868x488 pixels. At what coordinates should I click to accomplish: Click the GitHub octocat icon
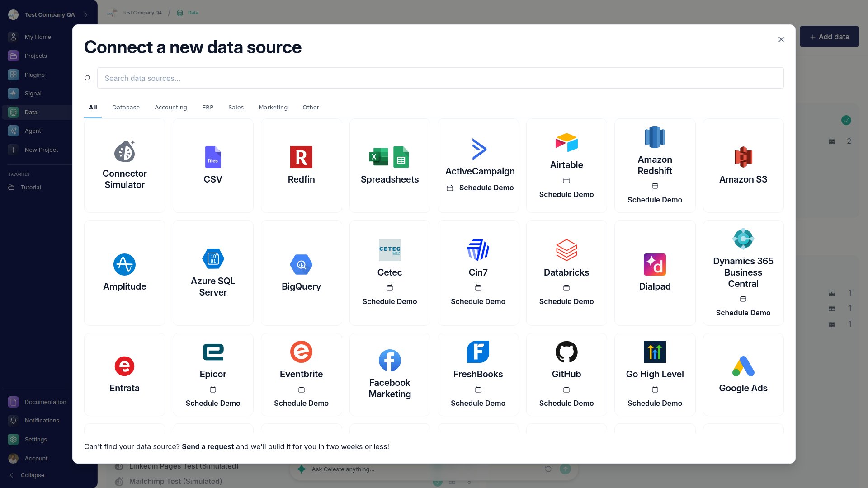566,352
